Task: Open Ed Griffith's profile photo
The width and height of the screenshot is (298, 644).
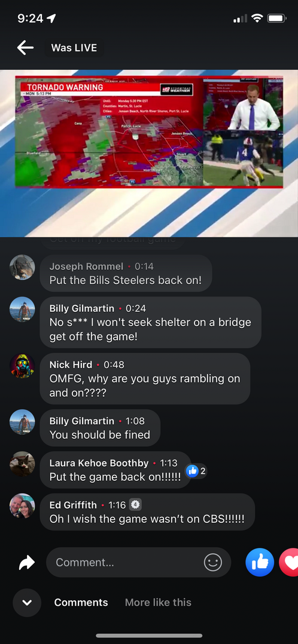Action: pyautogui.click(x=22, y=506)
